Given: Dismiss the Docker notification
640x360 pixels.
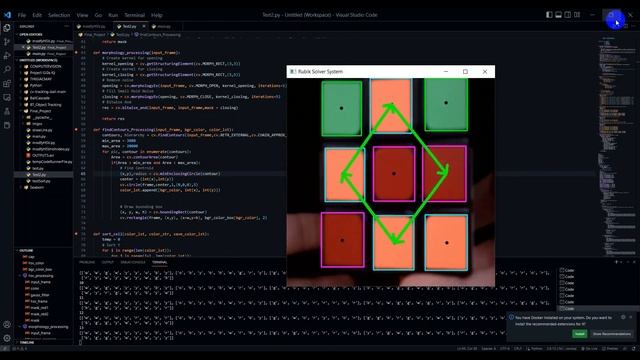Looking at the screenshot, I should (x=631, y=317).
